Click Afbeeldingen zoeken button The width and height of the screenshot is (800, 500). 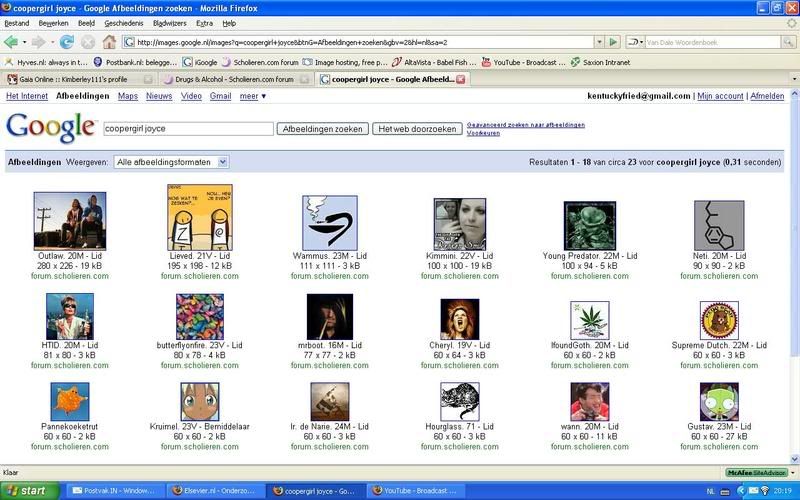(322, 129)
